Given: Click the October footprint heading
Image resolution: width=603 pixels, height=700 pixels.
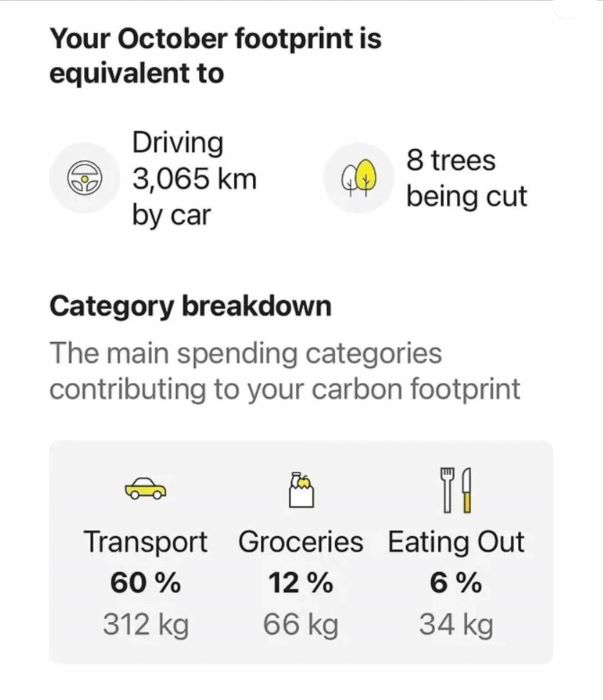Looking at the screenshot, I should pos(216,56).
